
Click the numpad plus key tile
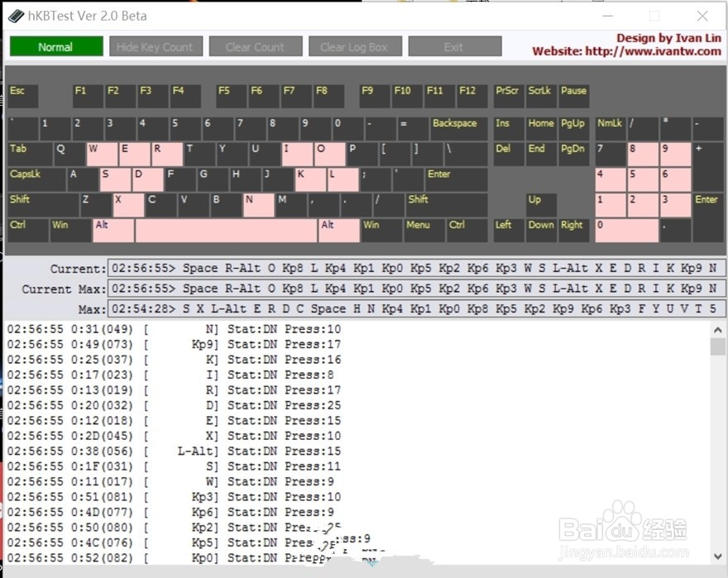tap(708, 167)
